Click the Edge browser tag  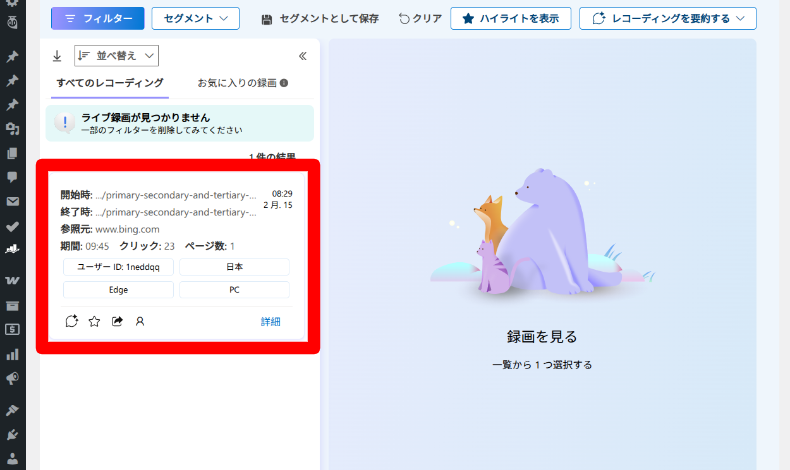[118, 290]
